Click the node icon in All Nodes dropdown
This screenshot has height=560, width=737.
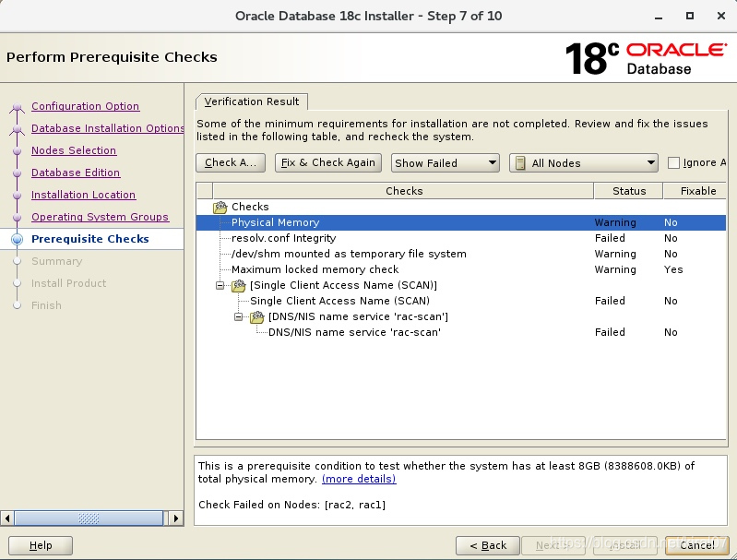[x=520, y=163]
